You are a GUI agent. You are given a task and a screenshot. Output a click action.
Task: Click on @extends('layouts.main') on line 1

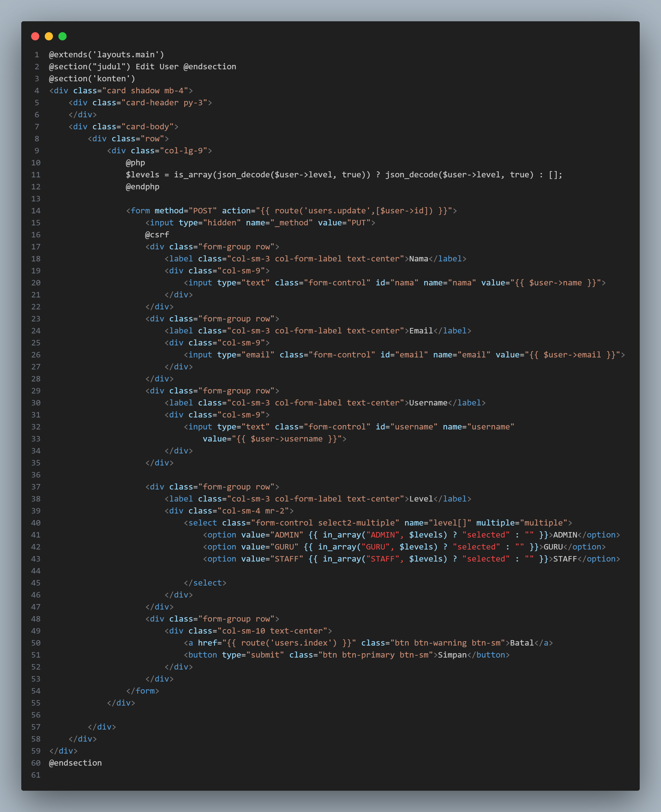(106, 55)
